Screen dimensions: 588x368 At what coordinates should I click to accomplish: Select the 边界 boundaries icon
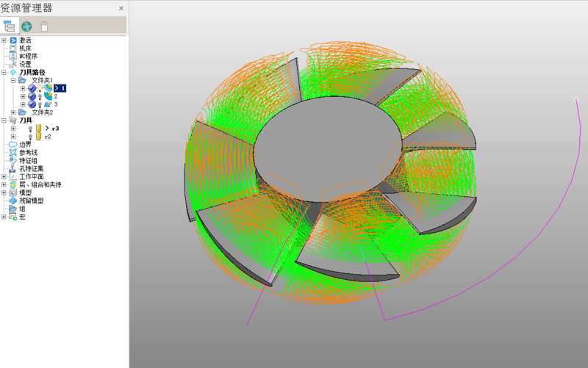coord(13,144)
